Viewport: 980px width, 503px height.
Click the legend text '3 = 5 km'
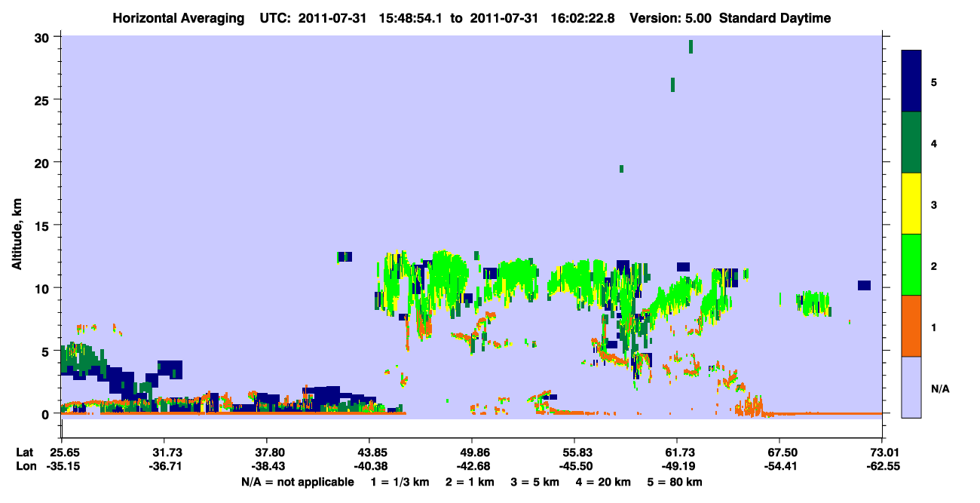tap(537, 482)
